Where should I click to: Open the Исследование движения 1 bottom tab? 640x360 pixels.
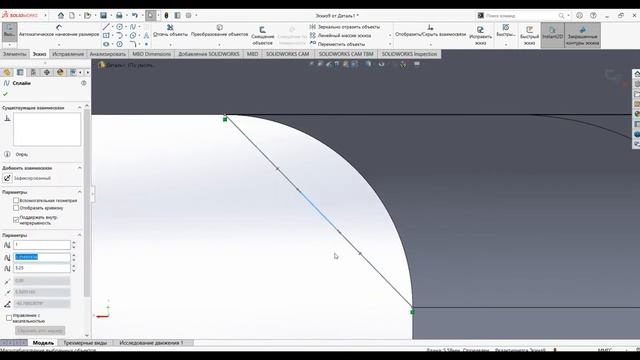tap(151, 343)
